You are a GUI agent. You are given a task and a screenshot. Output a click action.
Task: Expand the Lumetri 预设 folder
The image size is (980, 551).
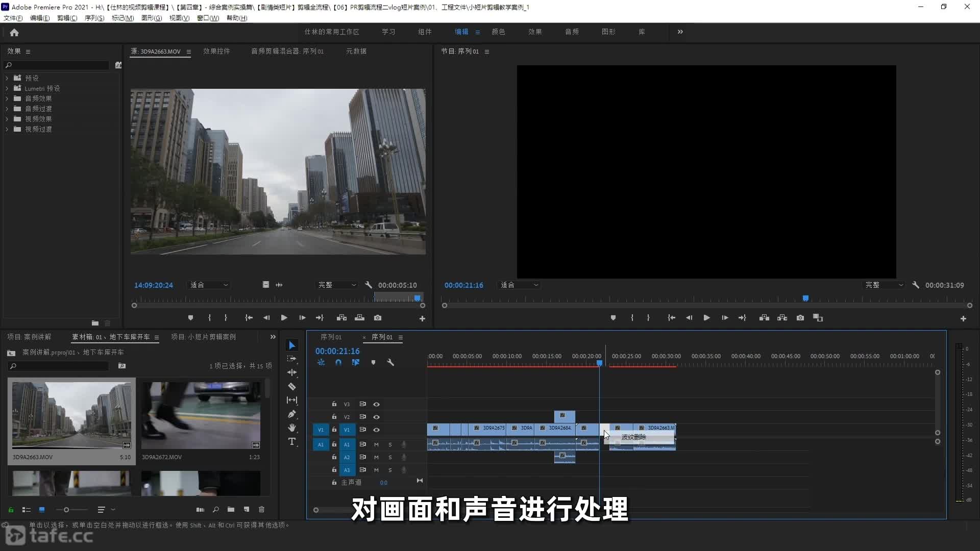click(7, 88)
